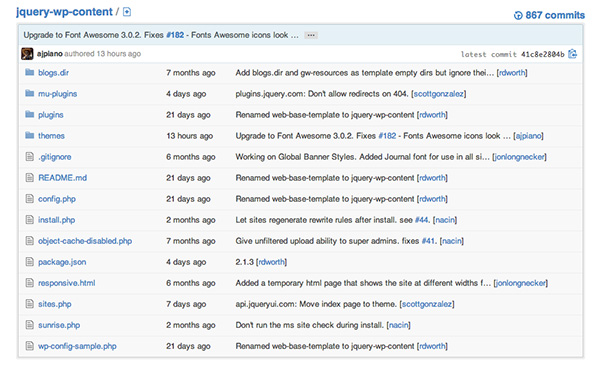Click jonlongnecker link in responsive.html row

(x=521, y=283)
